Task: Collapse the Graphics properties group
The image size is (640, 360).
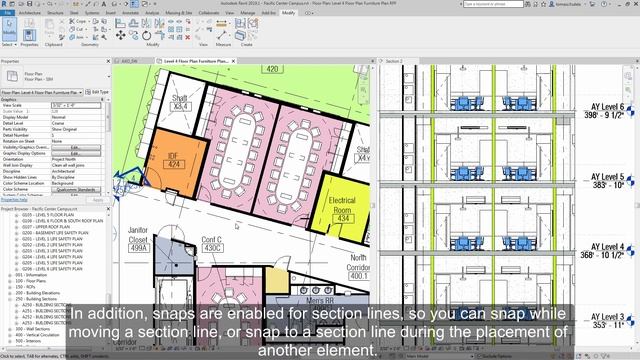Action: pos(102,100)
